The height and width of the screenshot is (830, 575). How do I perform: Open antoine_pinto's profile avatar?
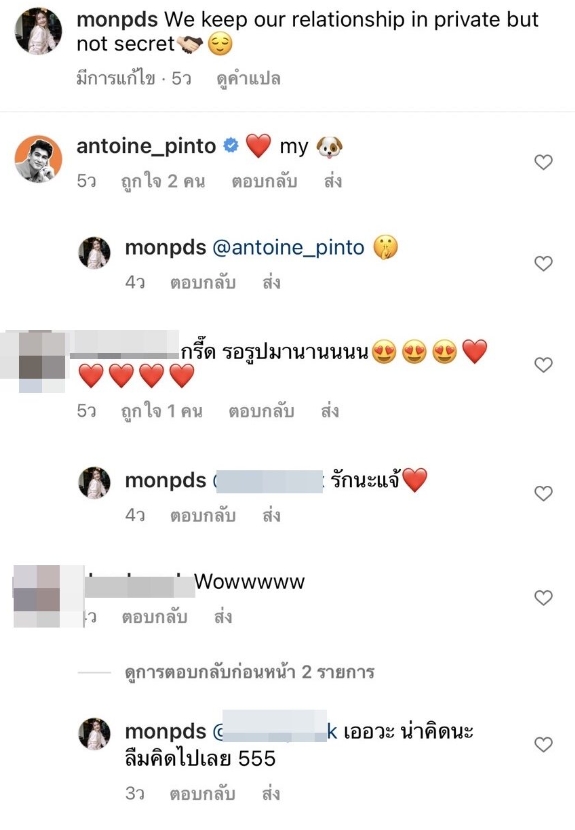pos(38,159)
